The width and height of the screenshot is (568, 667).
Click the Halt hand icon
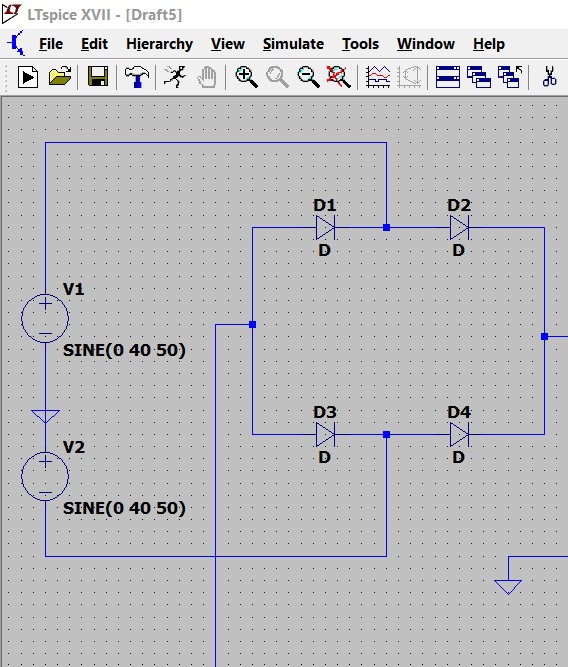pos(207,77)
